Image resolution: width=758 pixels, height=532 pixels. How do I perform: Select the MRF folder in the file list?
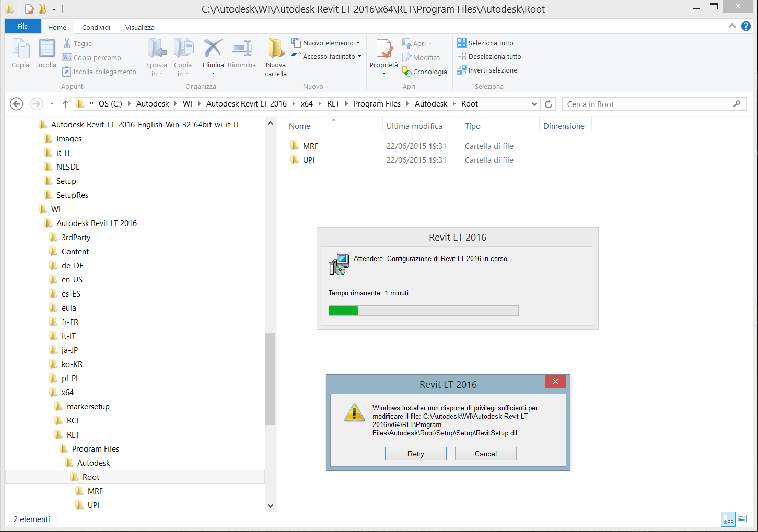coord(304,146)
